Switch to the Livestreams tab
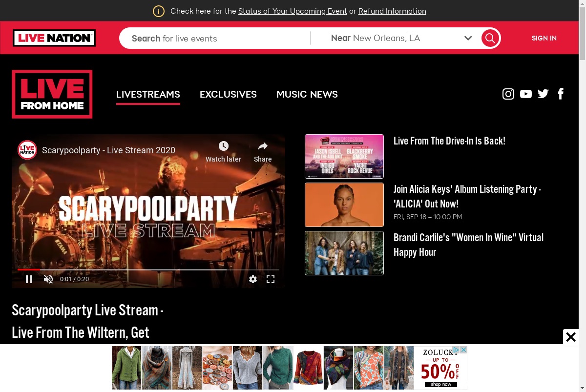 tap(148, 94)
